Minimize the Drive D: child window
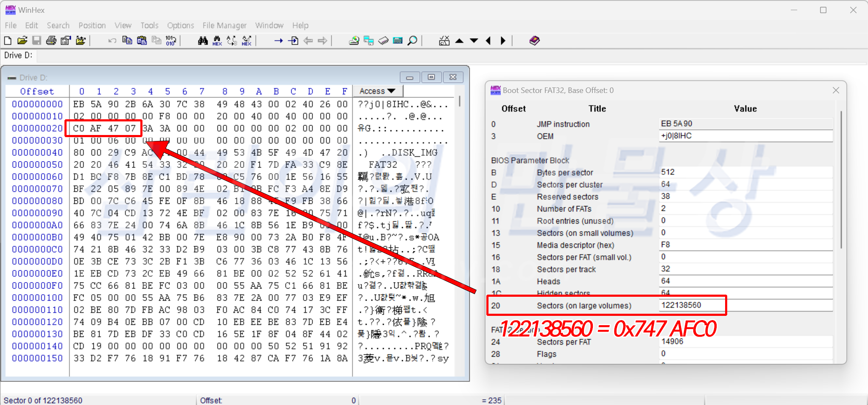 410,77
